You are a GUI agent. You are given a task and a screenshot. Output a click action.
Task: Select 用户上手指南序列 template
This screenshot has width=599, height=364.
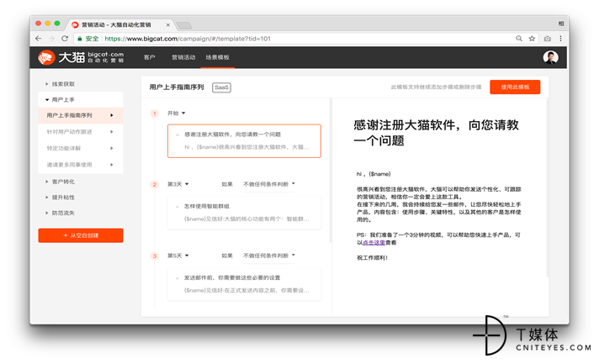pos(81,115)
